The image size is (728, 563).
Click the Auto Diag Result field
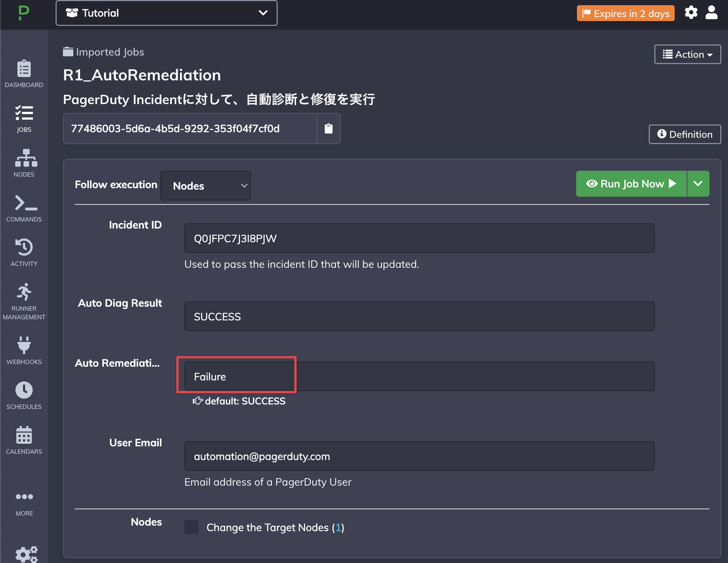[419, 316]
